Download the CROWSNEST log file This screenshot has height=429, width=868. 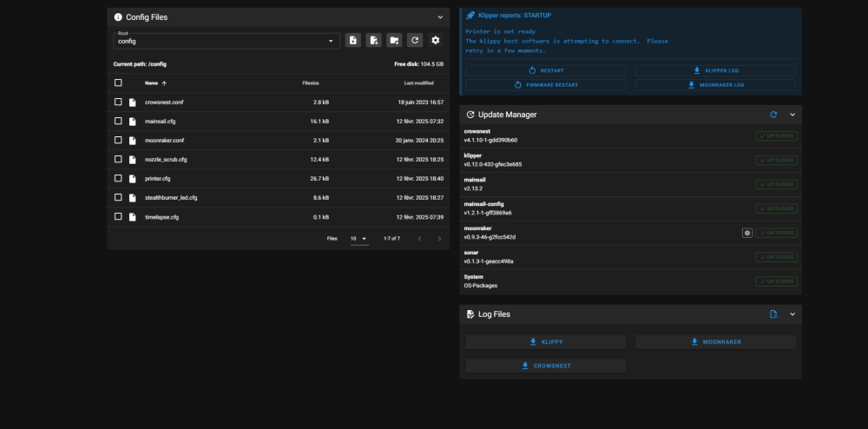coord(546,366)
